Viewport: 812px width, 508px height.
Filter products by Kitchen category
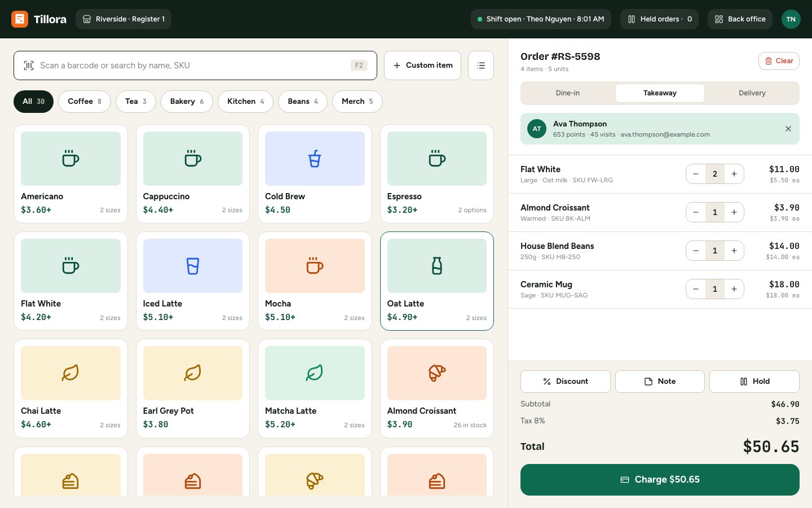pyautogui.click(x=245, y=102)
